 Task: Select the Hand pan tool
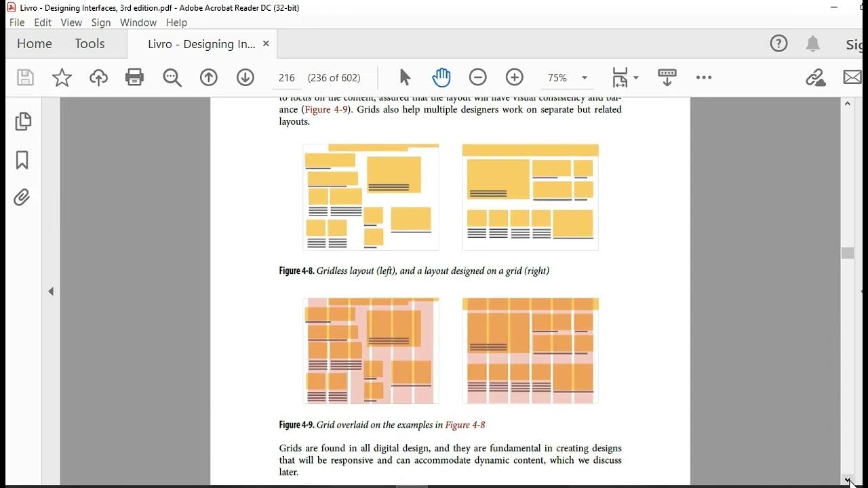441,77
